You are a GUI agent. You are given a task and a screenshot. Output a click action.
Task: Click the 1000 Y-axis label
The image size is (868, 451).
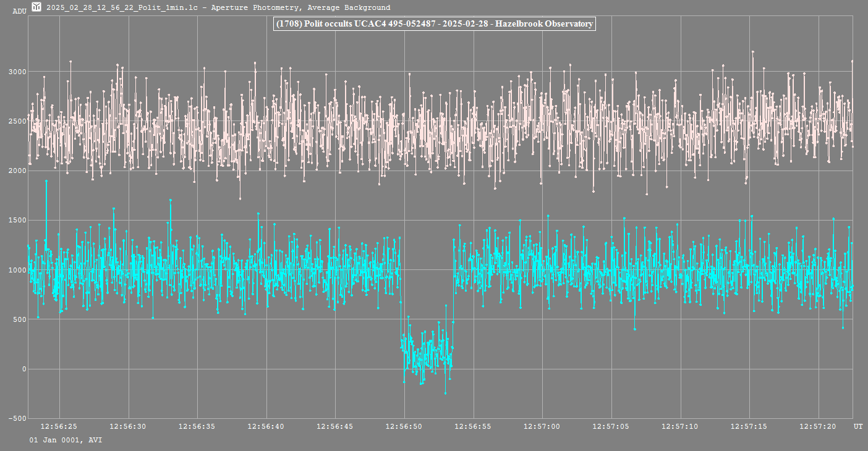tap(17, 270)
